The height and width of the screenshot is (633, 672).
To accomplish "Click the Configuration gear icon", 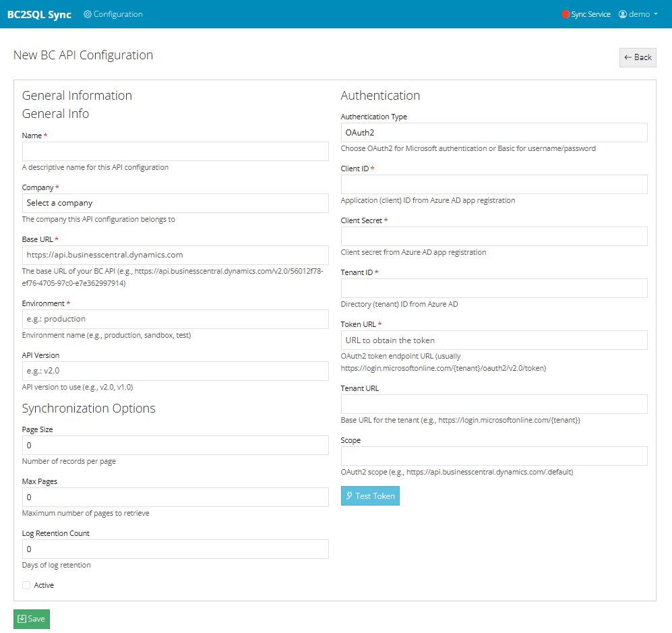I will click(x=86, y=13).
